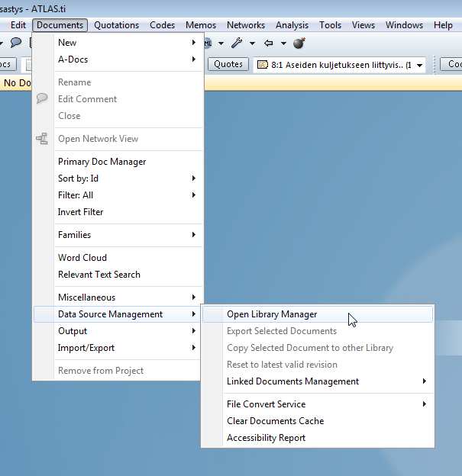462x476 pixels.
Task: Click the wrench tools icon in toolbar
Action: click(237, 43)
